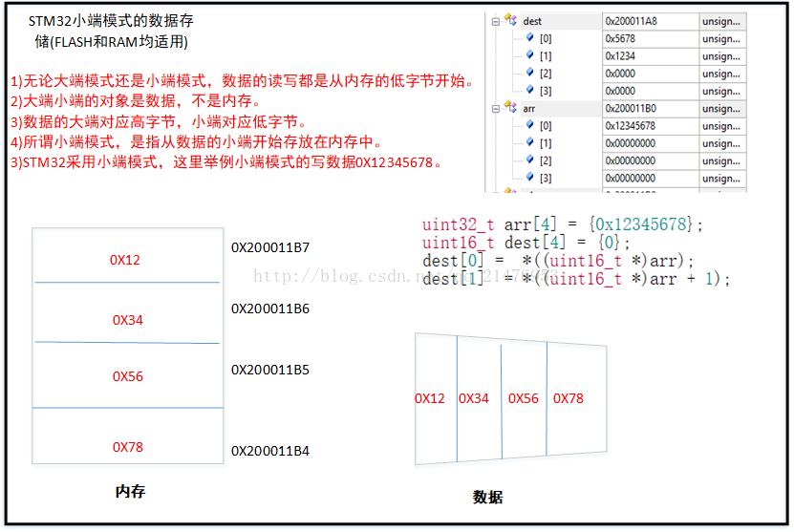Click the diamond icon of arr element [2]
The height and width of the screenshot is (532, 794).
click(530, 159)
